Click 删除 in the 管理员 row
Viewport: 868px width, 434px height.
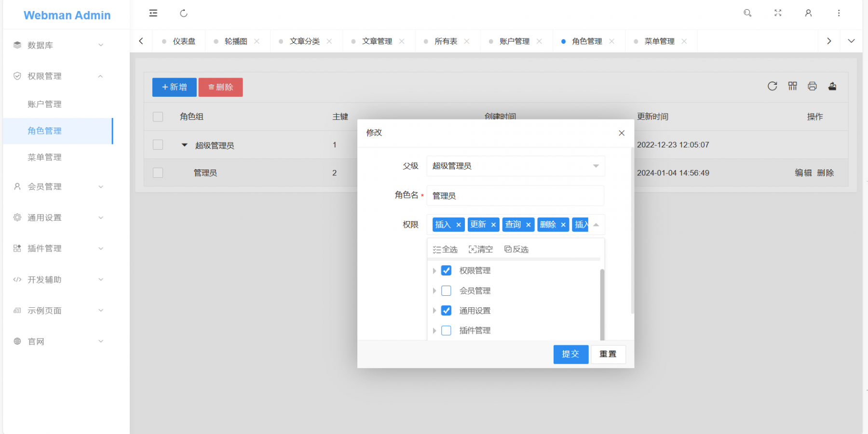pyautogui.click(x=826, y=173)
